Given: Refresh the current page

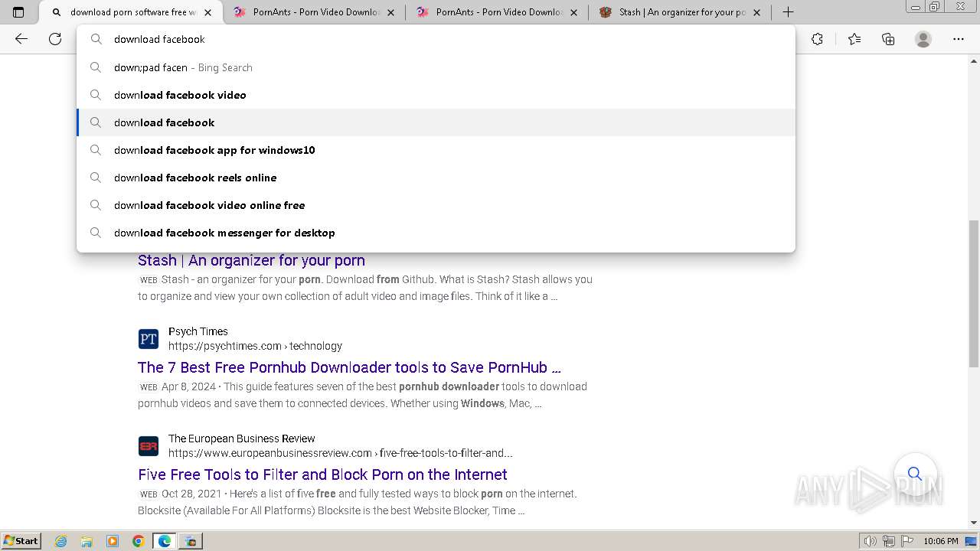Looking at the screenshot, I should coord(55,39).
